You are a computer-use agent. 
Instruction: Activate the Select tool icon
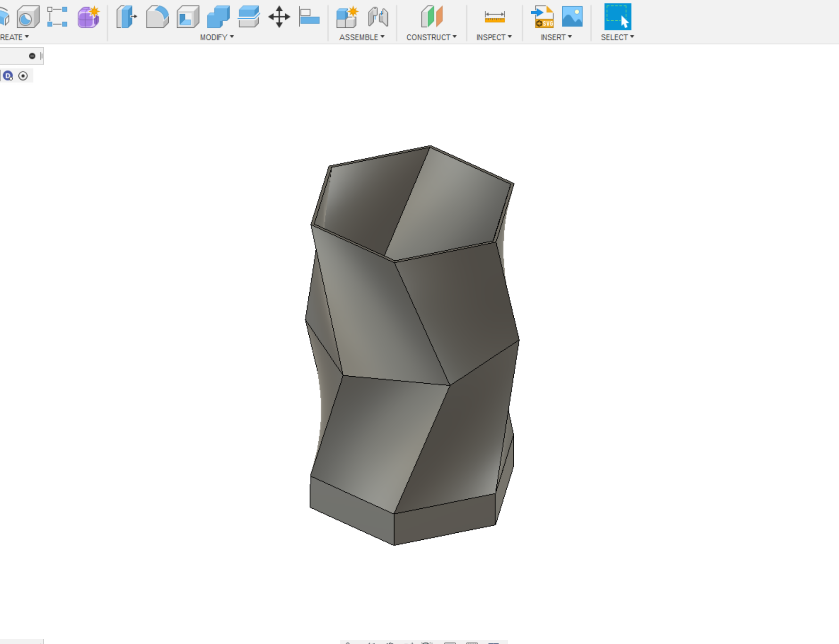click(x=617, y=17)
